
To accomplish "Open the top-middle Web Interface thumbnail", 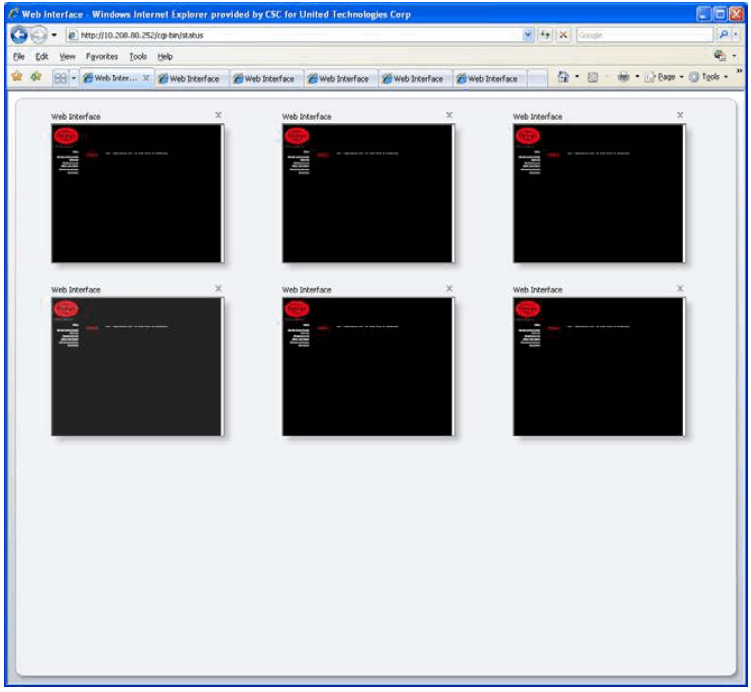I will point(368,193).
